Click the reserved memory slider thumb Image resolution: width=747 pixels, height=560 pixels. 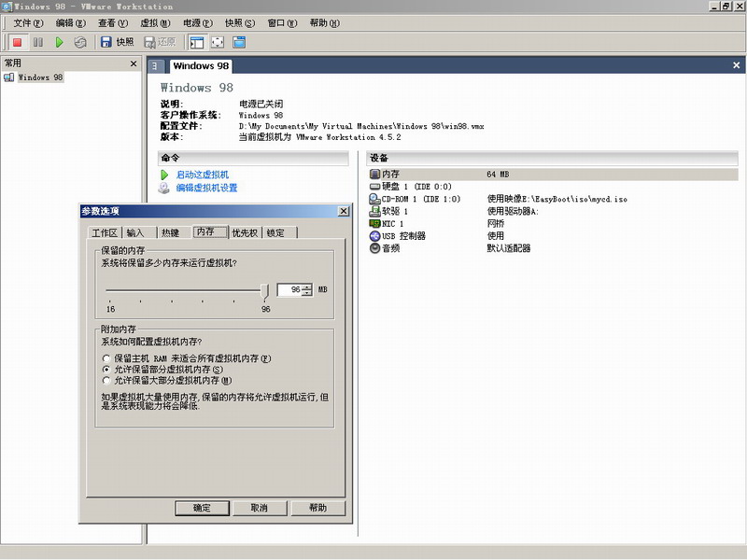[x=265, y=291]
